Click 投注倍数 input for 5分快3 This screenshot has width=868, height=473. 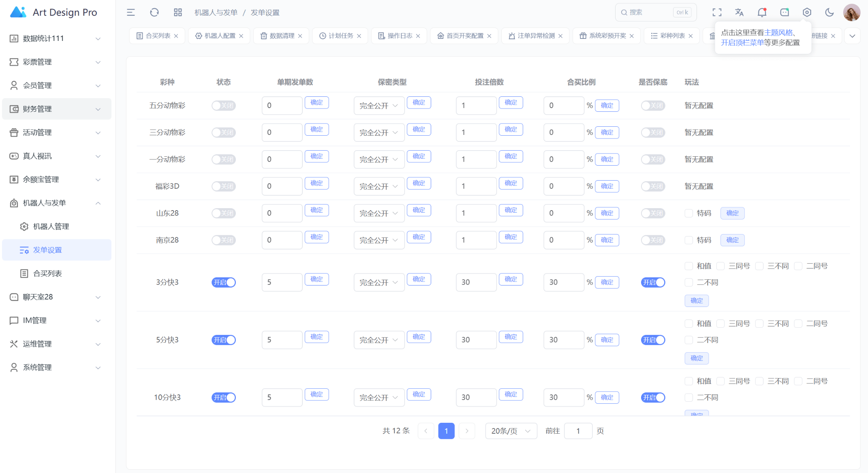(476, 340)
